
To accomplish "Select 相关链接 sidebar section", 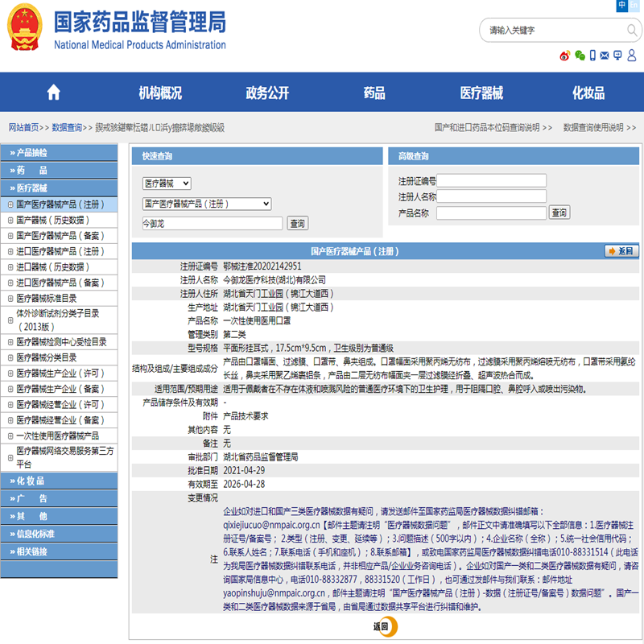I will coord(59,551).
